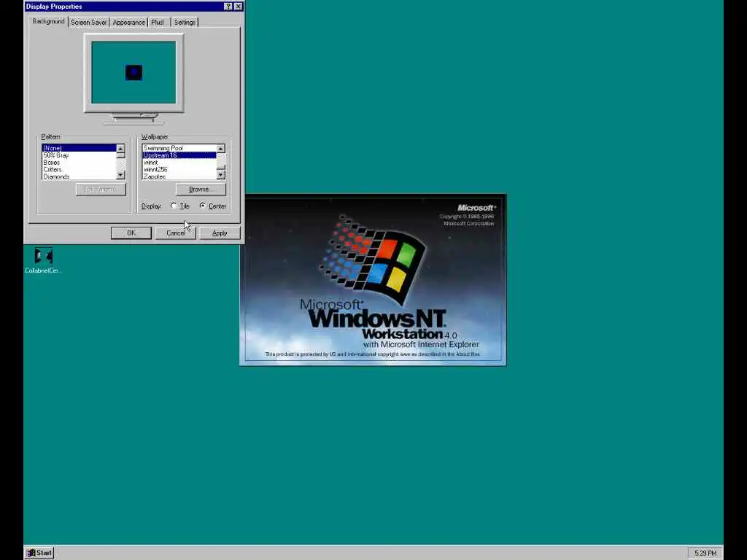Click the Browse button for wallpaper
The width and height of the screenshot is (747, 560).
click(x=201, y=189)
